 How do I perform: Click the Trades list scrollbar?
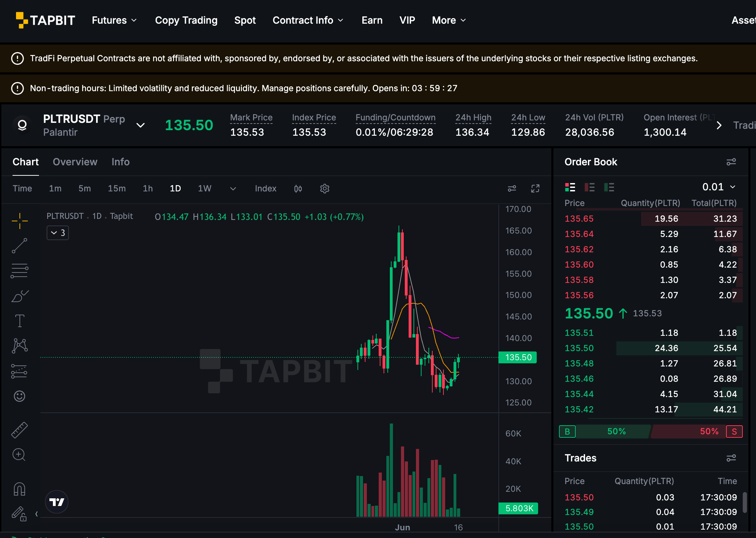coord(745,502)
